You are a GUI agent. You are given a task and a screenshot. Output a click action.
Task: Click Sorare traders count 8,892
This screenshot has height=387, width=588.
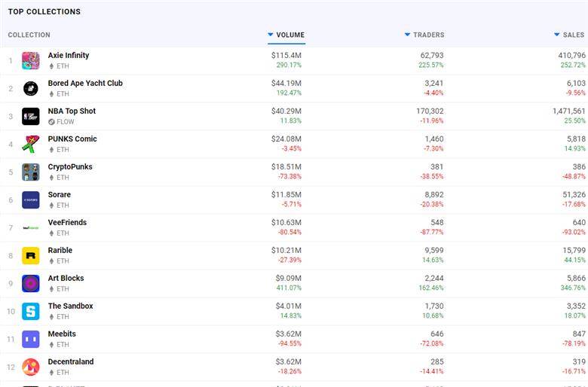[x=434, y=195]
